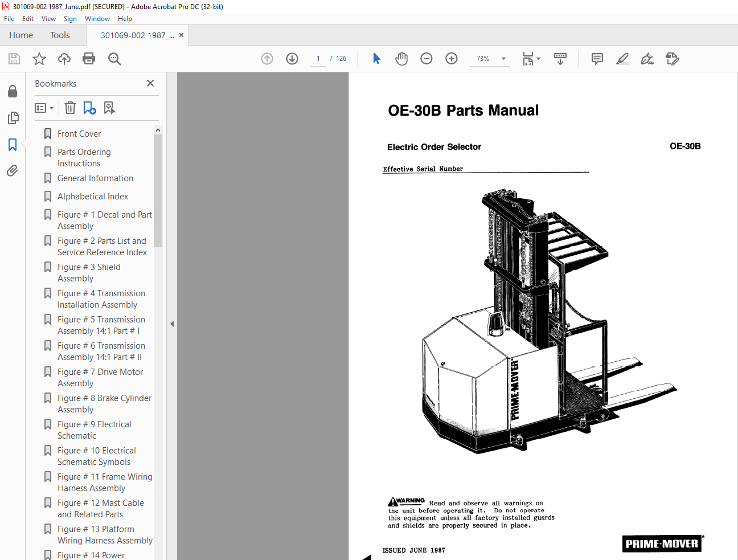Click the stamp or send tool icon
The height and width of the screenshot is (560, 738).
[x=673, y=59]
